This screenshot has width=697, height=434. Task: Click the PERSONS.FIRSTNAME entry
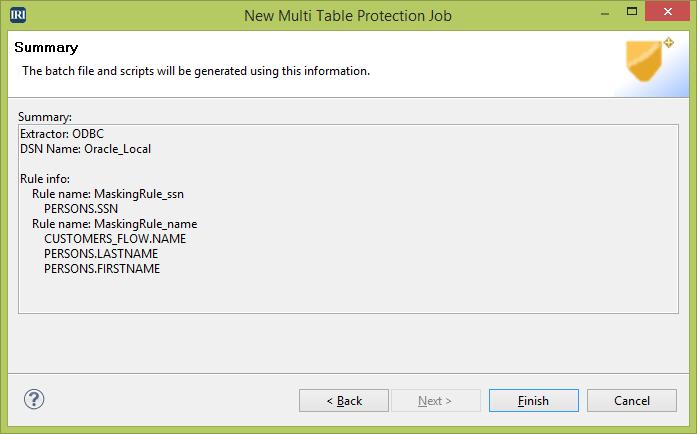tap(102, 269)
